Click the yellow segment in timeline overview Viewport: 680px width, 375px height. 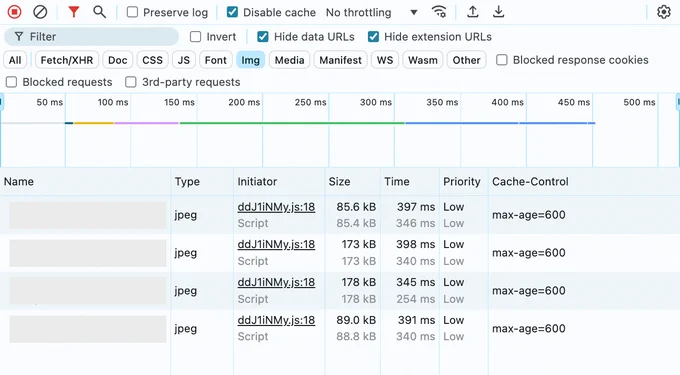click(x=94, y=123)
